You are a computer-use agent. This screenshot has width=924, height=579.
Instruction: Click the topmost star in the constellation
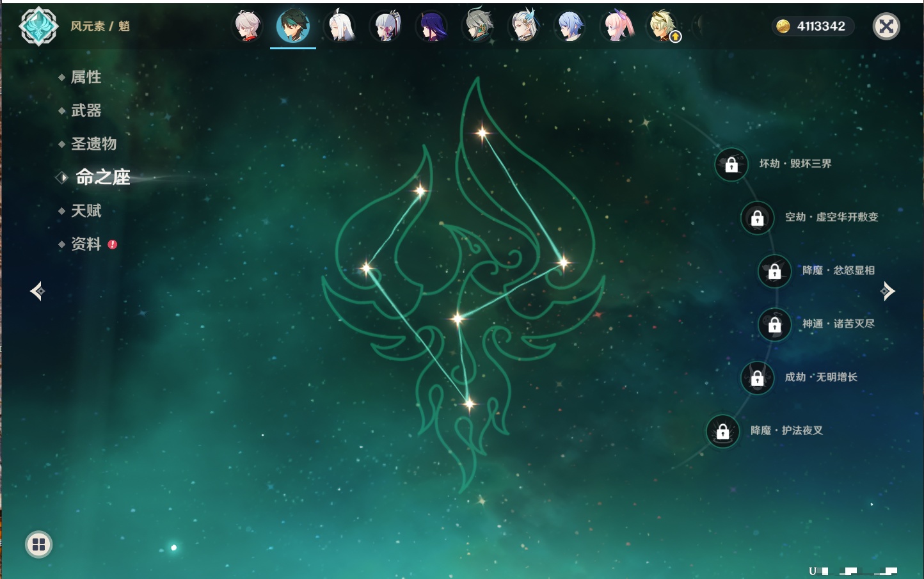(x=482, y=133)
